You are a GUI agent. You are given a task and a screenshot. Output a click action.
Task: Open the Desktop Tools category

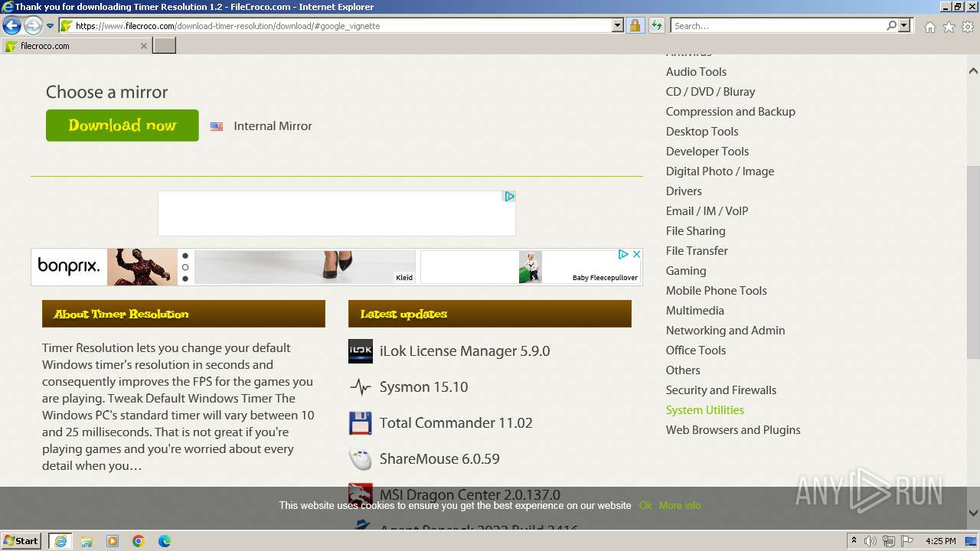pos(702,132)
